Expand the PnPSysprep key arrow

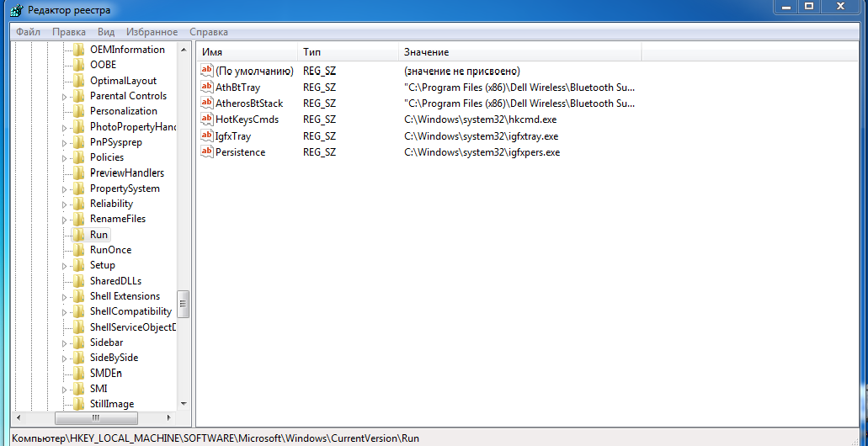point(64,143)
